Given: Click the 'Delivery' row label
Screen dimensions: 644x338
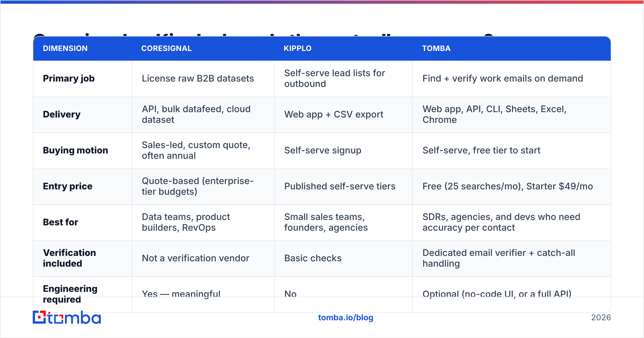Looking at the screenshot, I should click(62, 115).
